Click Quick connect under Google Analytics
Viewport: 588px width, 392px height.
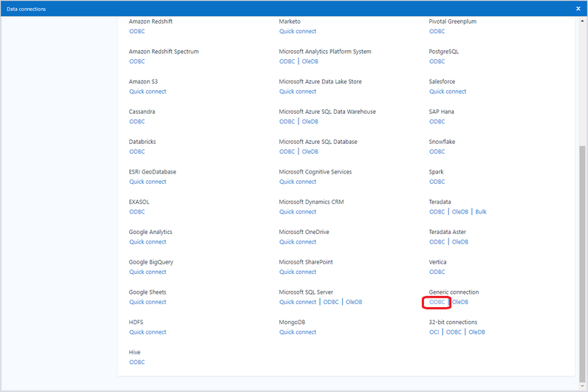148,241
